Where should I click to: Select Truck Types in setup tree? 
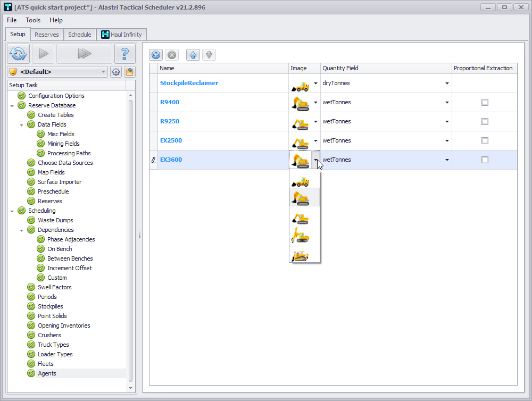click(x=53, y=345)
